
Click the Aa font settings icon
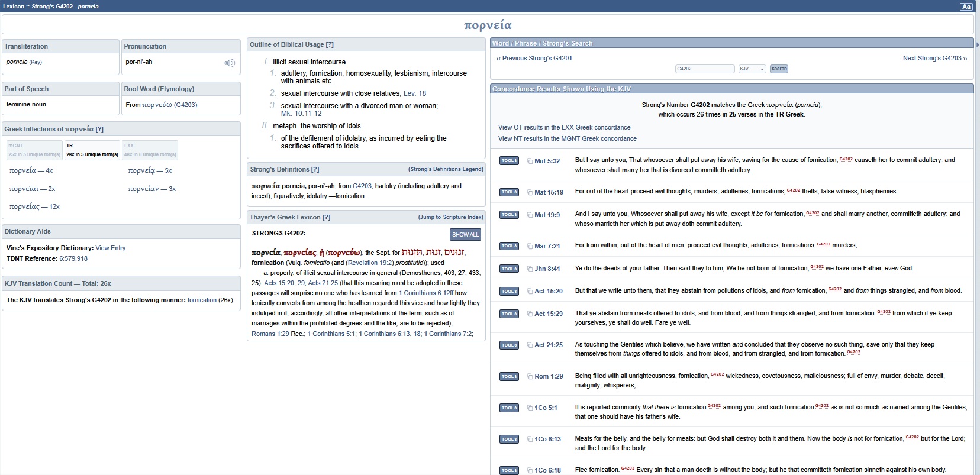pos(966,7)
